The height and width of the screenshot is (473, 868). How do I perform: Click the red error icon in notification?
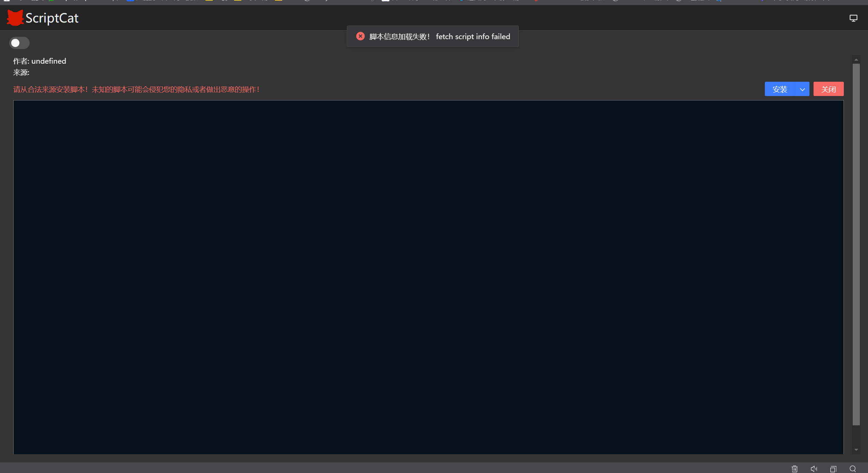point(360,36)
